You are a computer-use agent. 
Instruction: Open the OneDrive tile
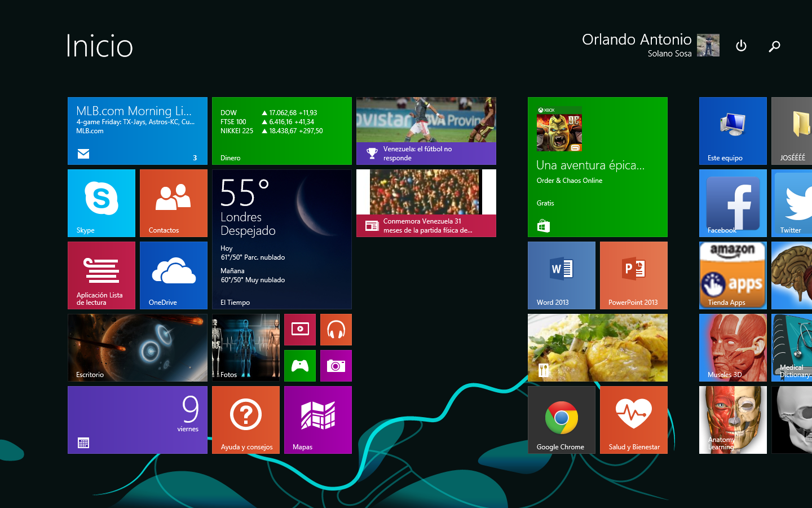coord(174,275)
